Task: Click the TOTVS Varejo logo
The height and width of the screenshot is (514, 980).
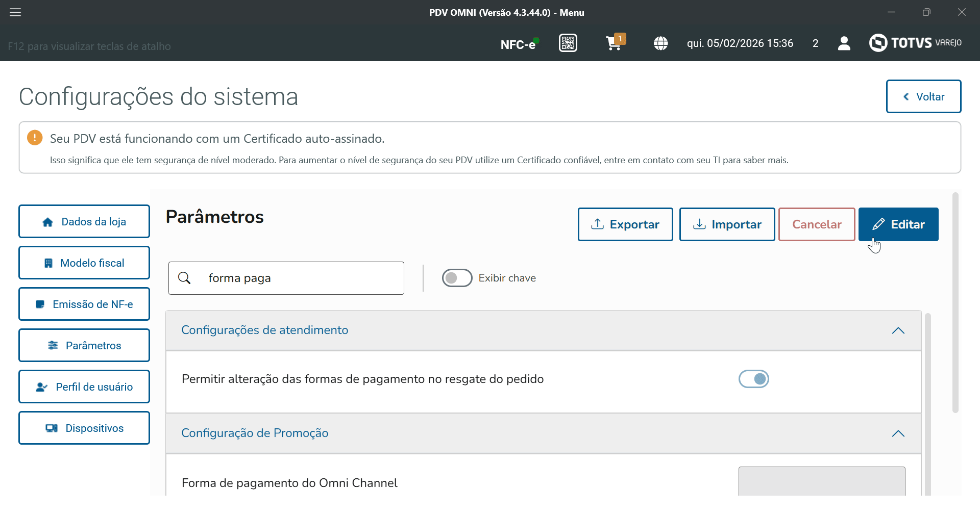Action: (915, 43)
